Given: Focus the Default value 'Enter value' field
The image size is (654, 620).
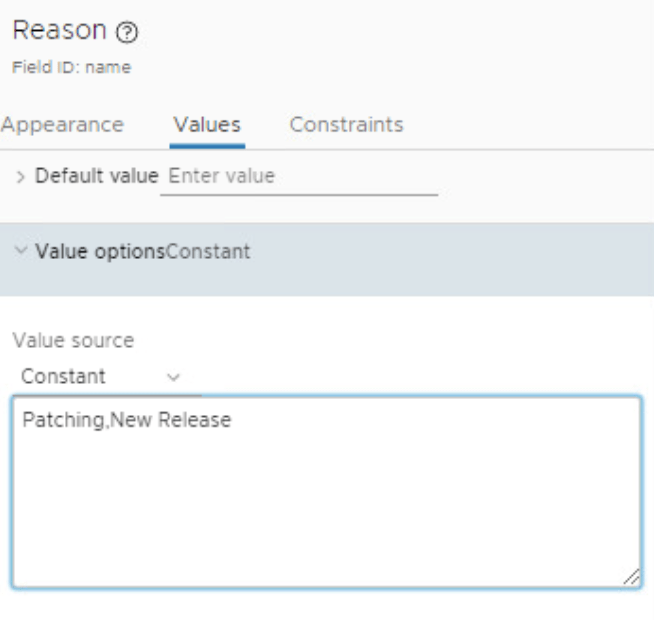Looking at the screenshot, I should [298, 177].
